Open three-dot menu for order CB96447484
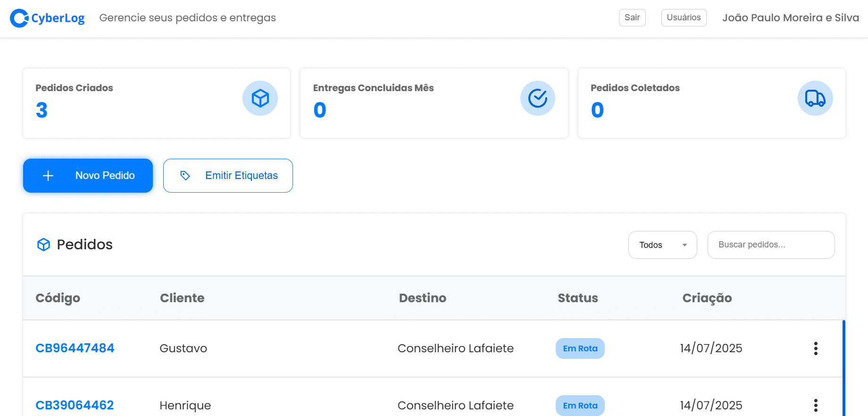Viewport: 868px width, 416px height. (x=815, y=348)
